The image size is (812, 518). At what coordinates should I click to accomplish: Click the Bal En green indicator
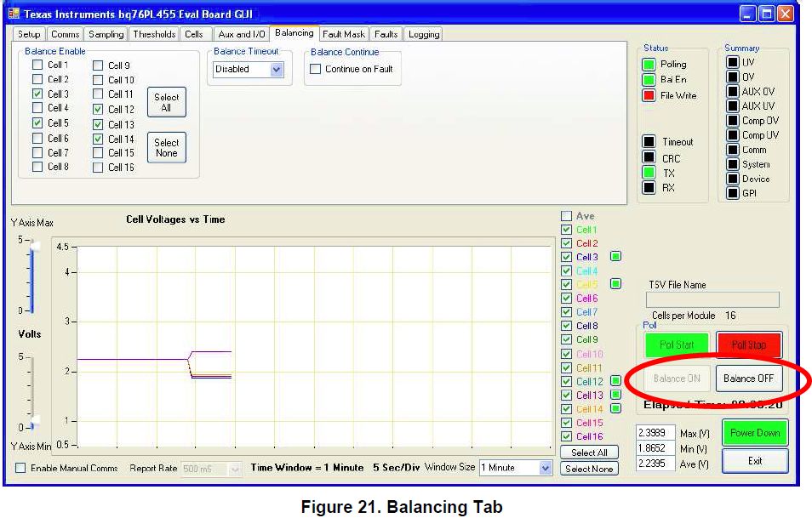(649, 80)
